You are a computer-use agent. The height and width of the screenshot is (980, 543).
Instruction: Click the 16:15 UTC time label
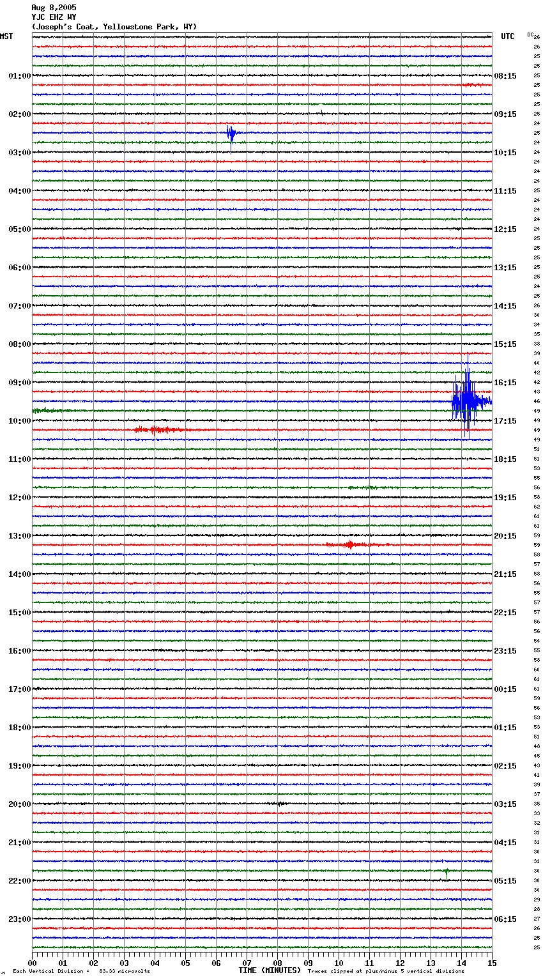coord(505,383)
